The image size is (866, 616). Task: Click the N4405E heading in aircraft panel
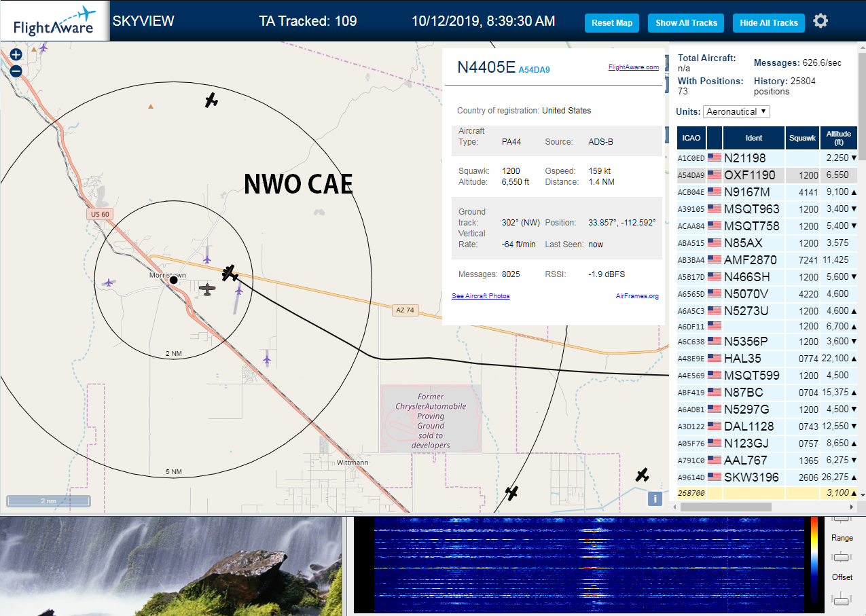pyautogui.click(x=486, y=67)
